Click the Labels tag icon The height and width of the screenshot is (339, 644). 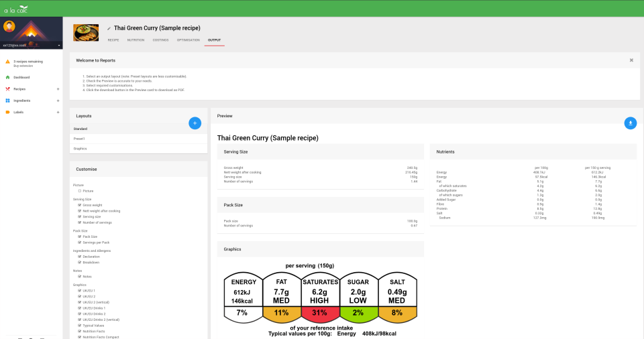point(7,112)
